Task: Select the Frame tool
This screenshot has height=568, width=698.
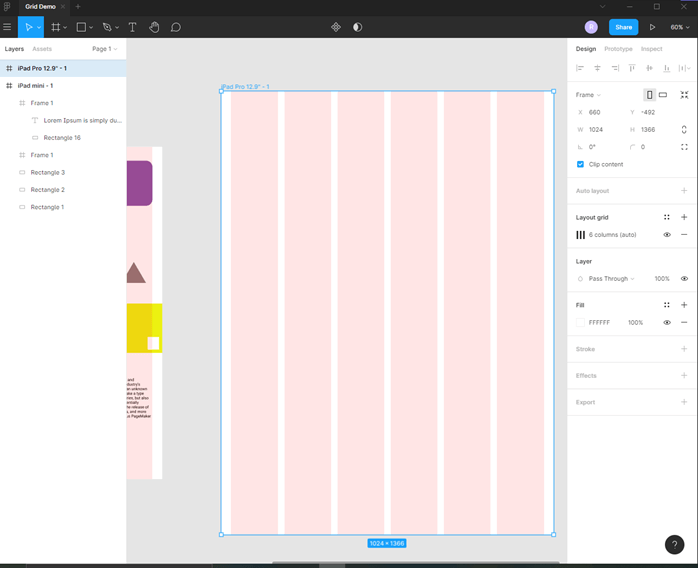Action: (x=55, y=27)
